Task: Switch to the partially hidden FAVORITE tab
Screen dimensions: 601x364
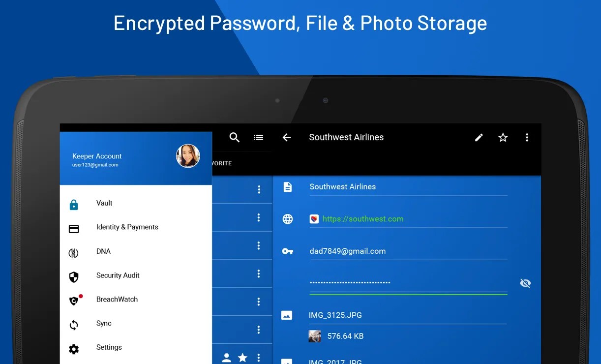Action: tap(222, 163)
